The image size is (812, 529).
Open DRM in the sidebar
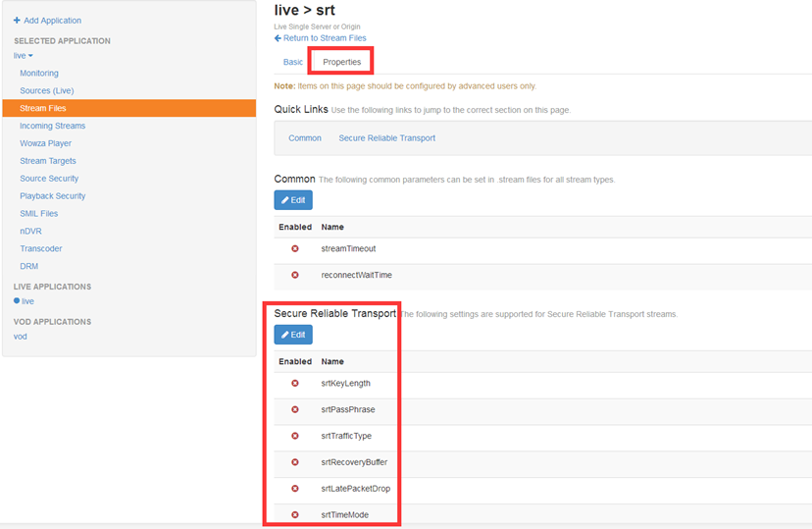pos(29,266)
